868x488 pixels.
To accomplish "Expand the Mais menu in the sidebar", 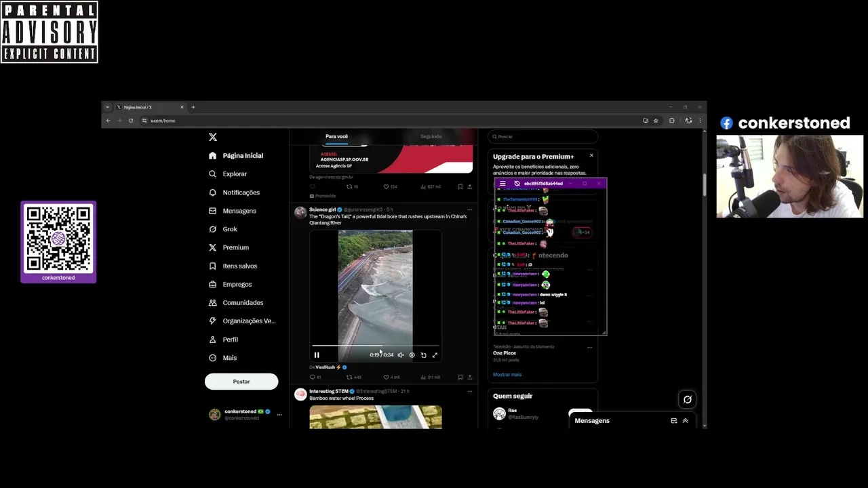I will [x=222, y=357].
